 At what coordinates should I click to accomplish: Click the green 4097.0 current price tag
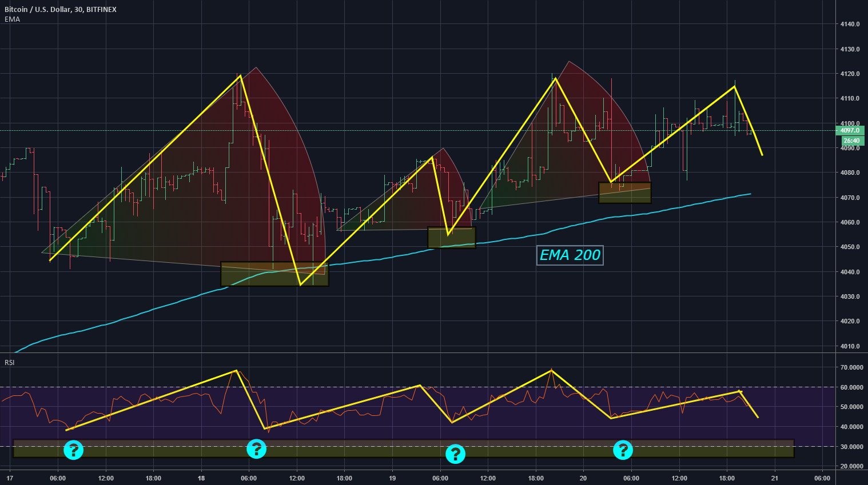click(850, 131)
